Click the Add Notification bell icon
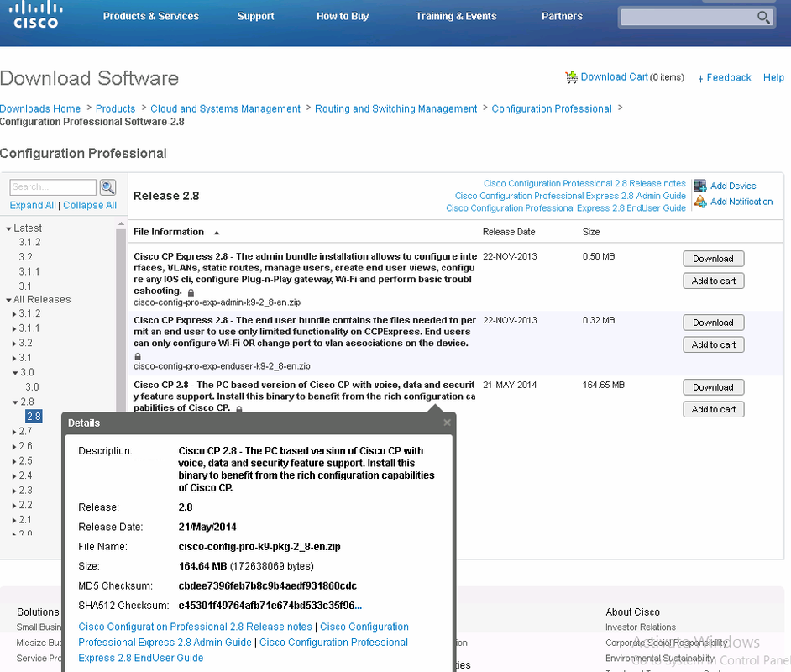This screenshot has height=672, width=791. [700, 202]
